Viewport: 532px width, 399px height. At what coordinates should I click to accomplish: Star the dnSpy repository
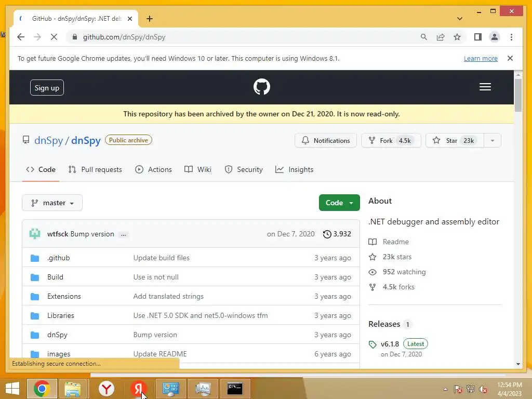455,140
